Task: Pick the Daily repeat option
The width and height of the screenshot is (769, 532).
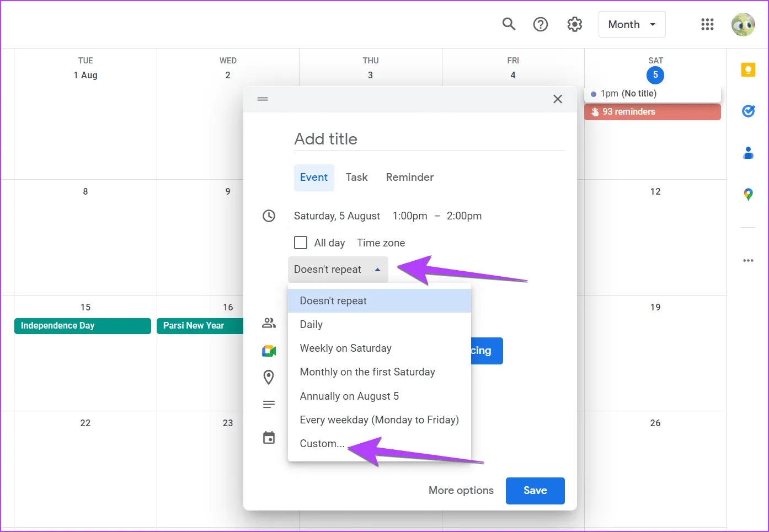Action: (311, 325)
